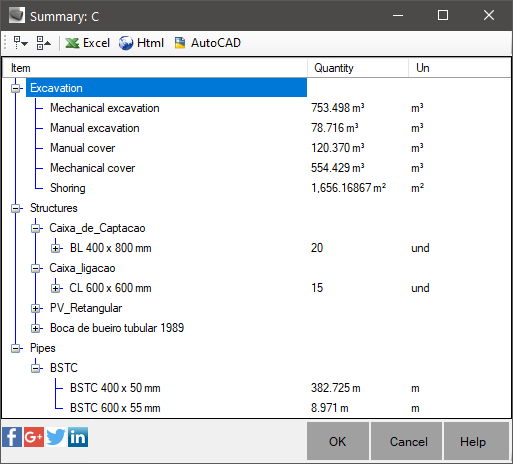Confirm with the OK button
513x464 pixels.
[338, 441]
